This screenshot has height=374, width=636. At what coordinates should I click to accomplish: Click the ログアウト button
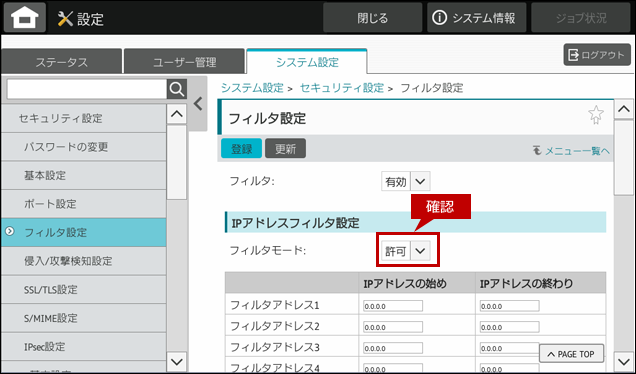coord(597,55)
